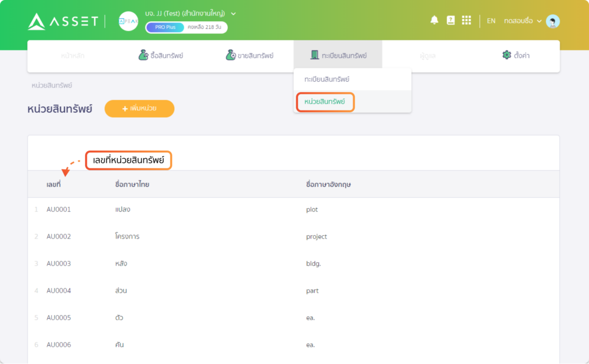589x364 pixels.
Task: Click the PEAK round logo
Action: point(128,21)
